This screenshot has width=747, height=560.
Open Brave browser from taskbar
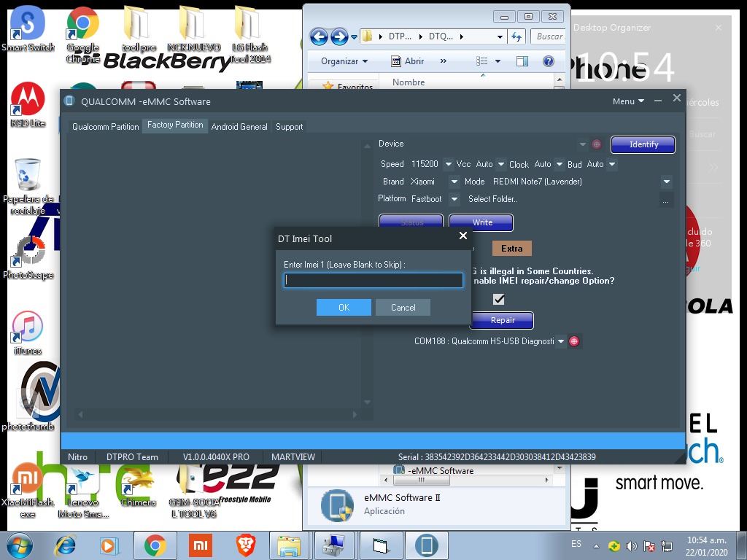point(246,545)
